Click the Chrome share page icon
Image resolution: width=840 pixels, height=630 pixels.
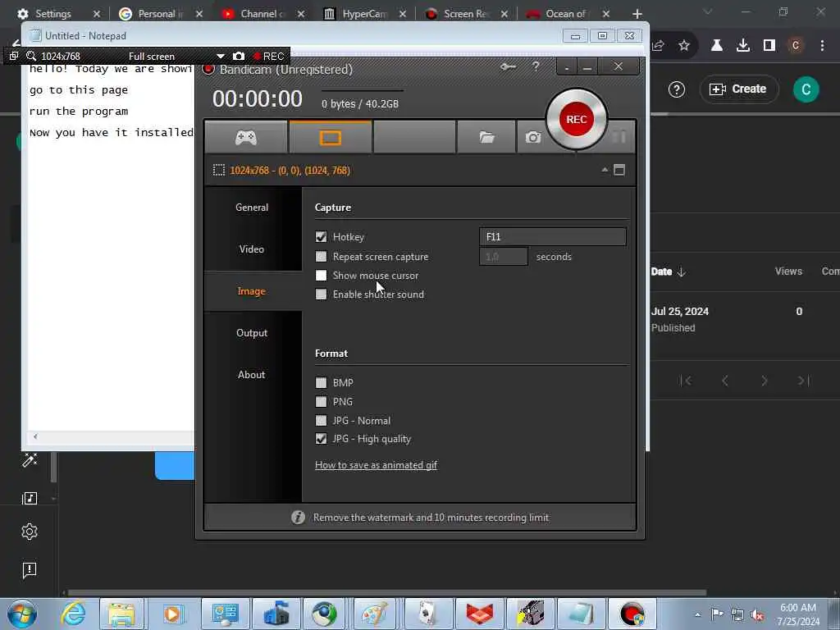(658, 46)
